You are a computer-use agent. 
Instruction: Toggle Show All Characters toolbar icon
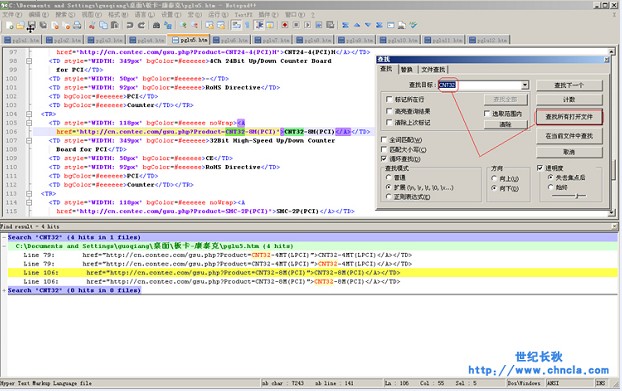[x=248, y=25]
